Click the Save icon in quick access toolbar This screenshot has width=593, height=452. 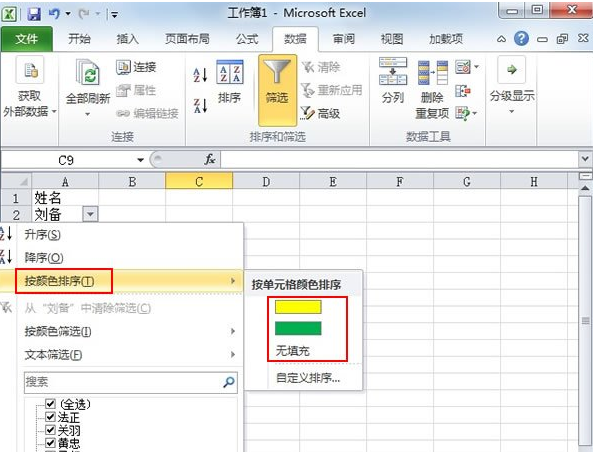34,14
